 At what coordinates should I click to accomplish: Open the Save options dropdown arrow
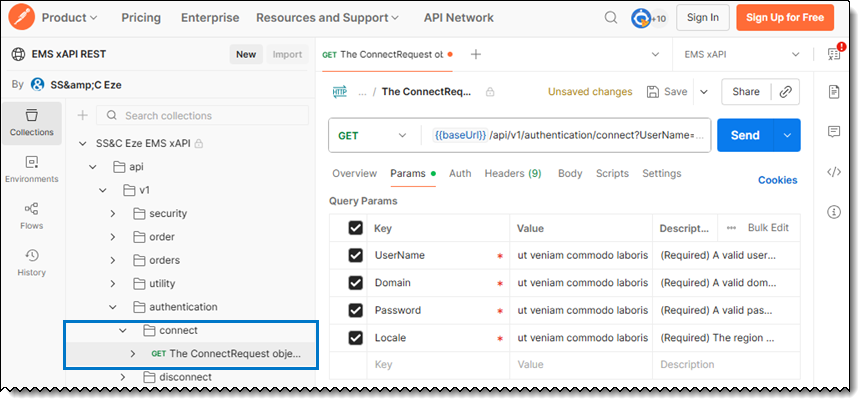pyautogui.click(x=704, y=92)
